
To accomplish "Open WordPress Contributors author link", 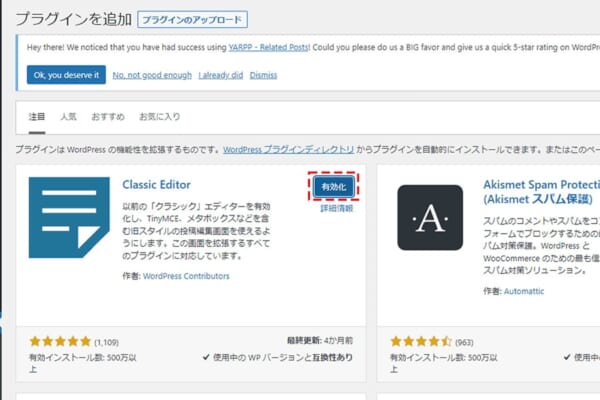I will 186,276.
